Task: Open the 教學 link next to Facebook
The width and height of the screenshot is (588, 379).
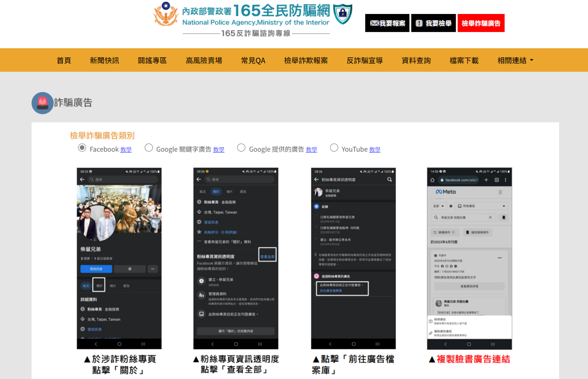Action: 126,149
